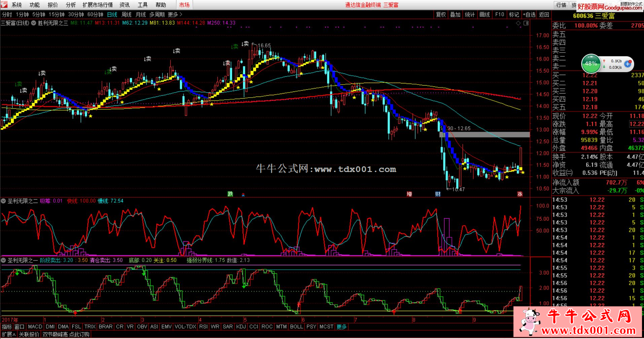Select the DMI indicator

coord(50,327)
